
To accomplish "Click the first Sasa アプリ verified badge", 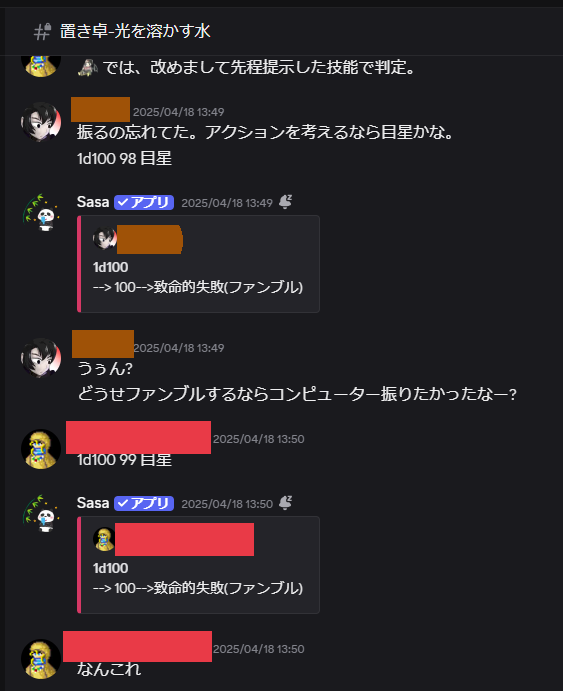I will click(144, 202).
